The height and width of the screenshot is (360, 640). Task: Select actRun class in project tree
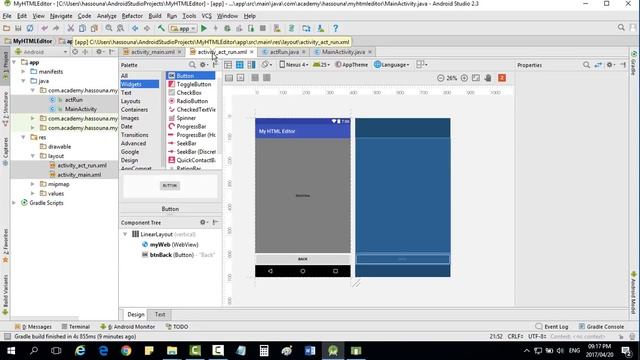click(73, 100)
